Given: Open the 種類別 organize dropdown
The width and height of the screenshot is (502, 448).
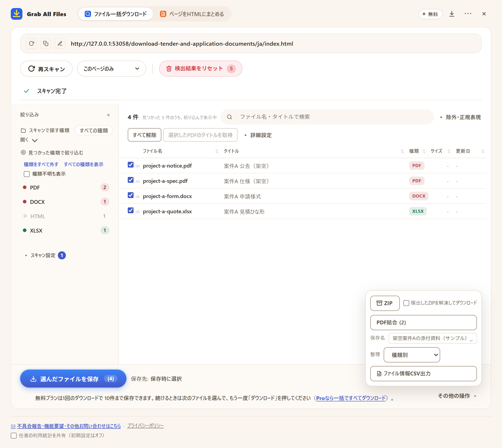Looking at the screenshot, I should coord(412,355).
